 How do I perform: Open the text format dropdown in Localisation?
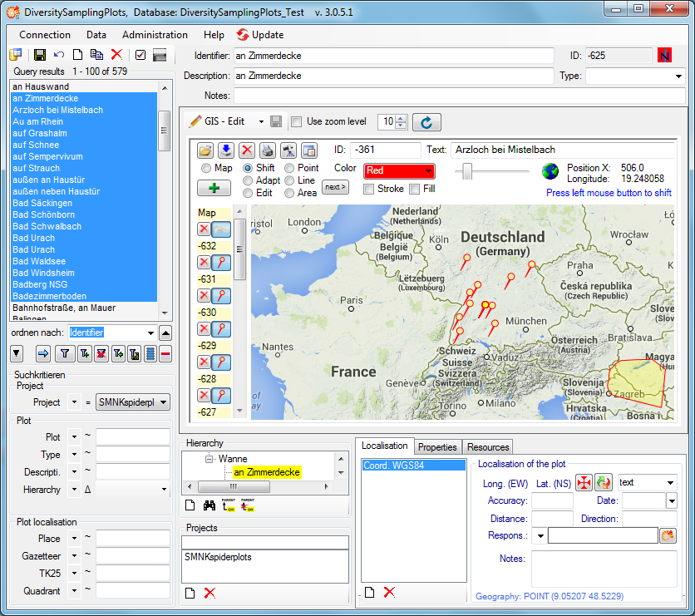648,483
